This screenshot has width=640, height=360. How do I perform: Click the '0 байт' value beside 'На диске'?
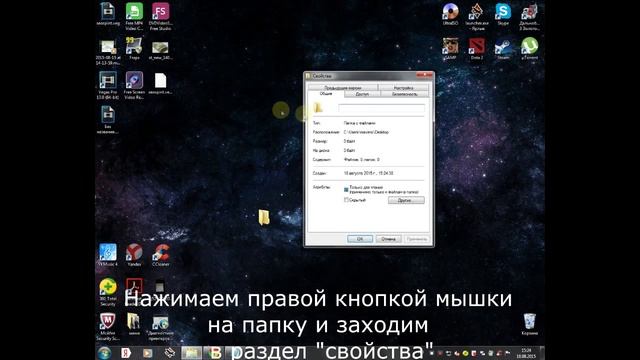point(349,151)
